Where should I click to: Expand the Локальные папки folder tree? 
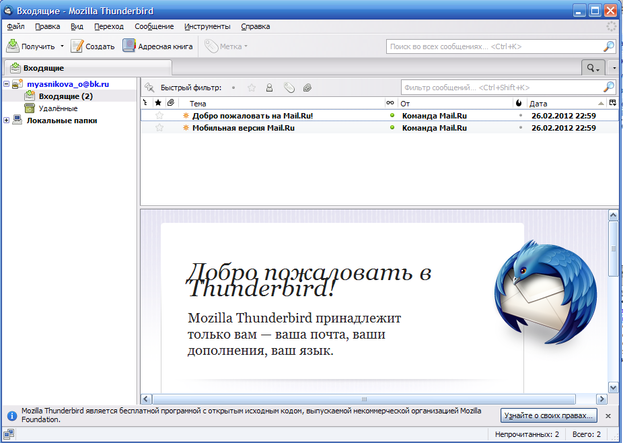point(7,121)
